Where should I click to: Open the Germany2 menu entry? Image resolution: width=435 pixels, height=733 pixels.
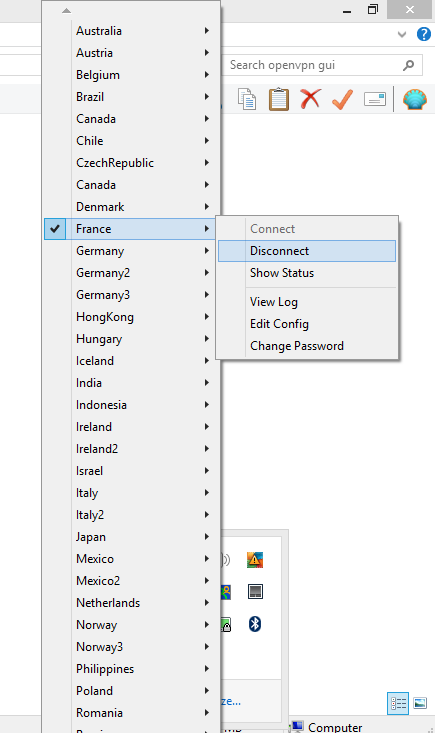pyautogui.click(x=130, y=273)
